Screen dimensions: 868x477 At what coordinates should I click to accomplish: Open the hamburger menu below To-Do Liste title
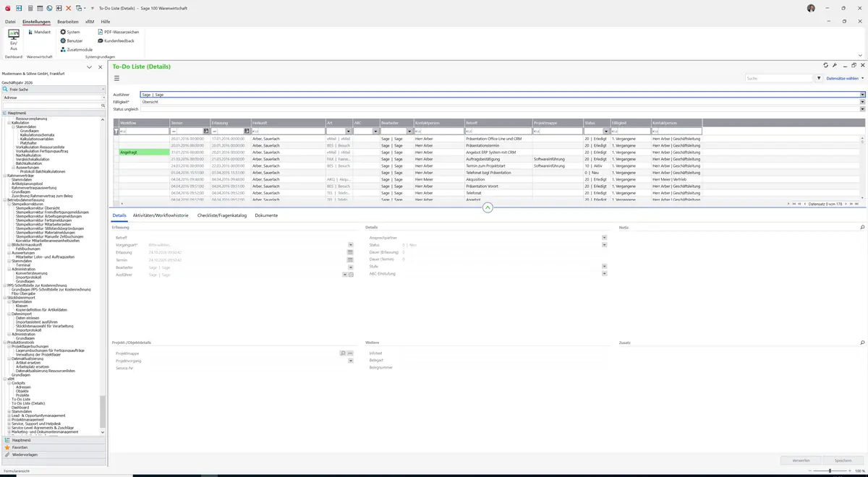pyautogui.click(x=116, y=78)
